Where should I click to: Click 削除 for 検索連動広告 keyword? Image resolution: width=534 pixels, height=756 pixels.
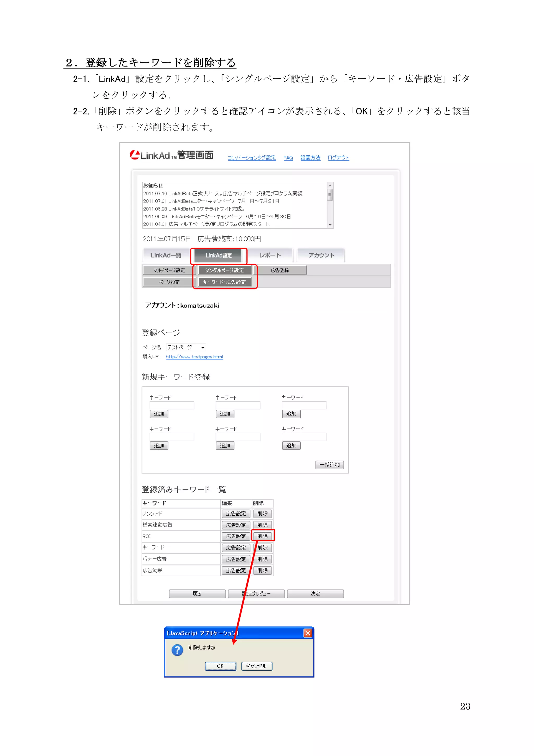click(x=262, y=525)
